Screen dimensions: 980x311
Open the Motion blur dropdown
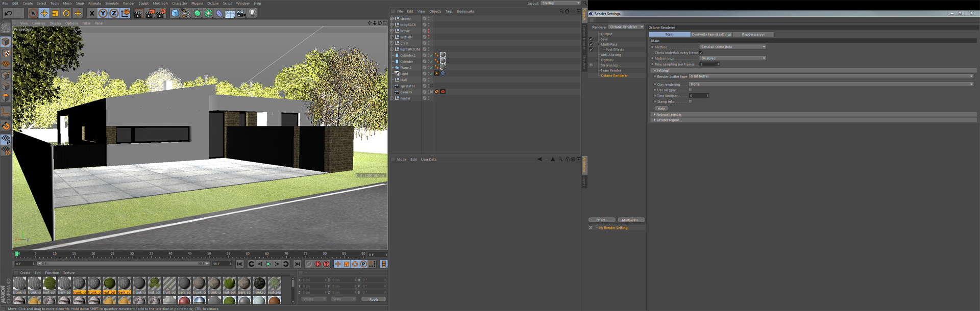pyautogui.click(x=733, y=58)
